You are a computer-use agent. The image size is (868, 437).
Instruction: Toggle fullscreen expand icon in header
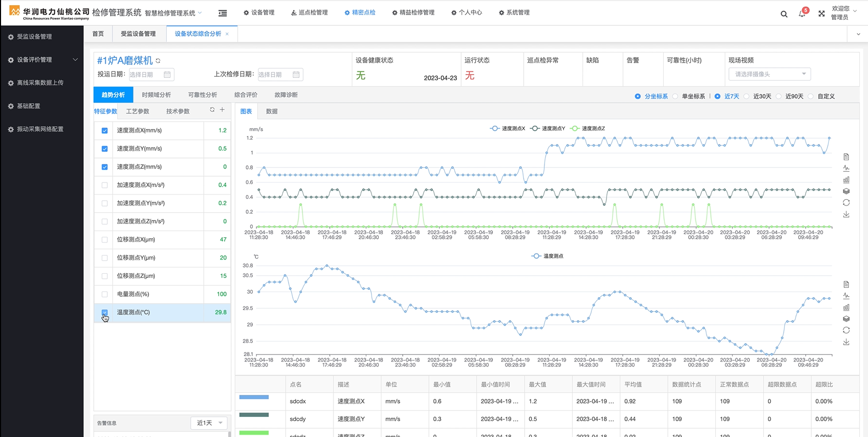pyautogui.click(x=822, y=14)
